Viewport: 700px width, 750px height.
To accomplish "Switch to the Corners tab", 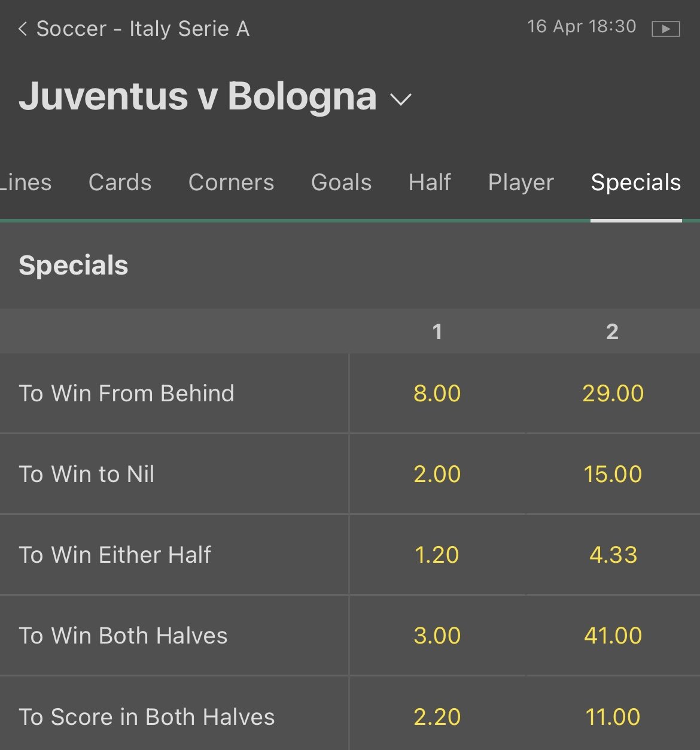I will pos(231,182).
